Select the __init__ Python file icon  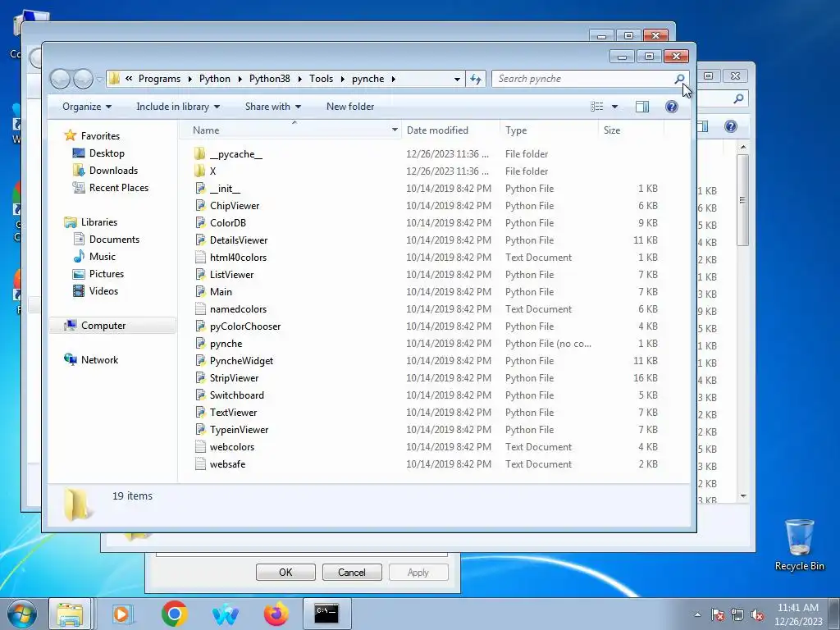pyautogui.click(x=200, y=189)
